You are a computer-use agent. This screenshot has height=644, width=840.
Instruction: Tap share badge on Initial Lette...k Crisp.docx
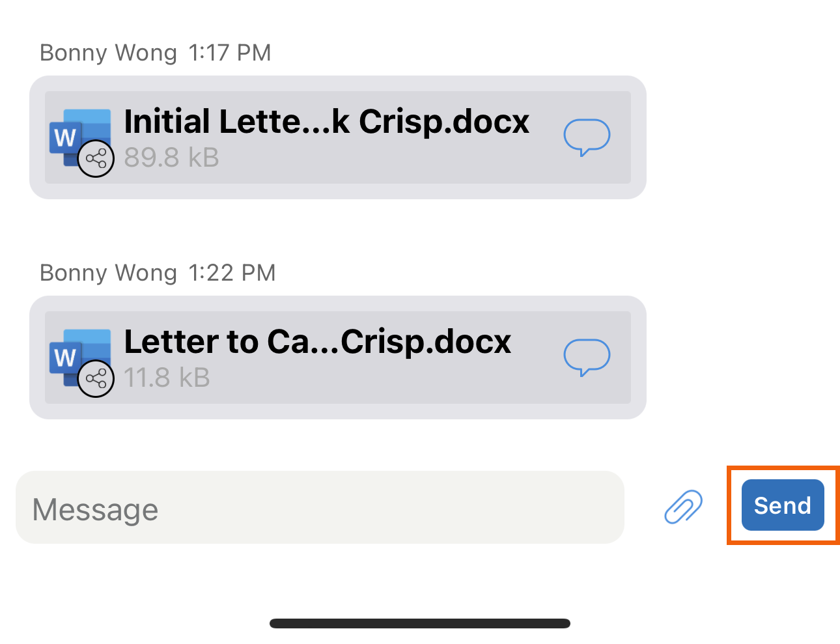(x=96, y=158)
